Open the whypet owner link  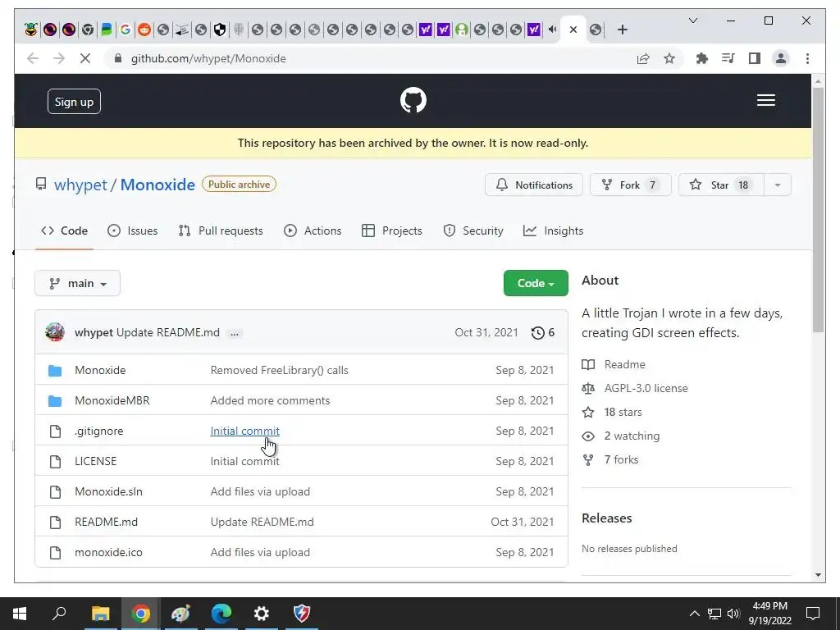tap(80, 185)
